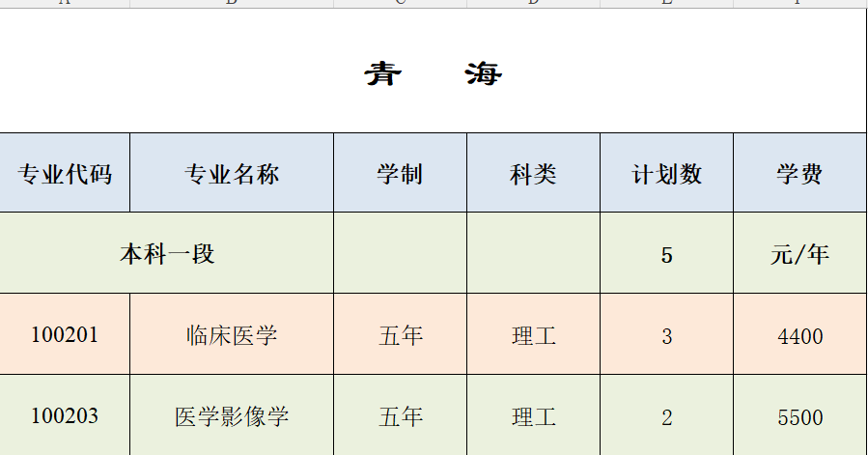Click 五年 in the 医学影像学 row
The height and width of the screenshot is (455, 868).
point(400,416)
